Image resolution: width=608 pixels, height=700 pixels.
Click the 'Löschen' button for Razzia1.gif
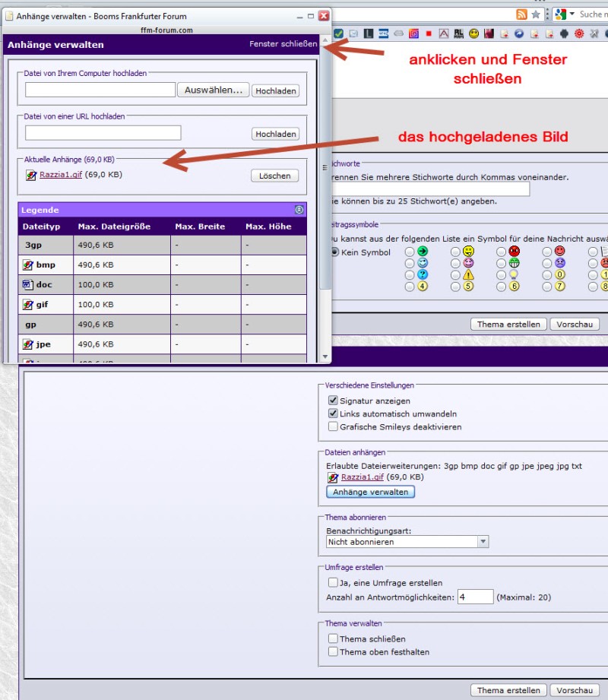(x=274, y=176)
